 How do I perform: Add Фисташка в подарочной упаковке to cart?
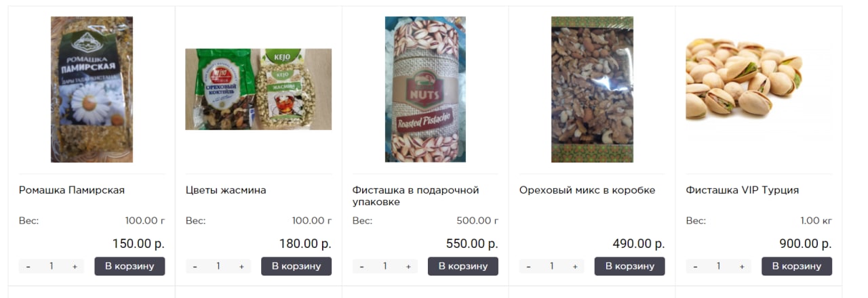[463, 266]
